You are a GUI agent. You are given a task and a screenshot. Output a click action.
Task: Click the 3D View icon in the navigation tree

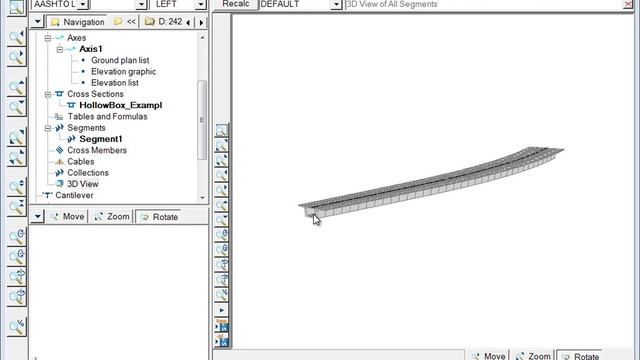point(60,184)
